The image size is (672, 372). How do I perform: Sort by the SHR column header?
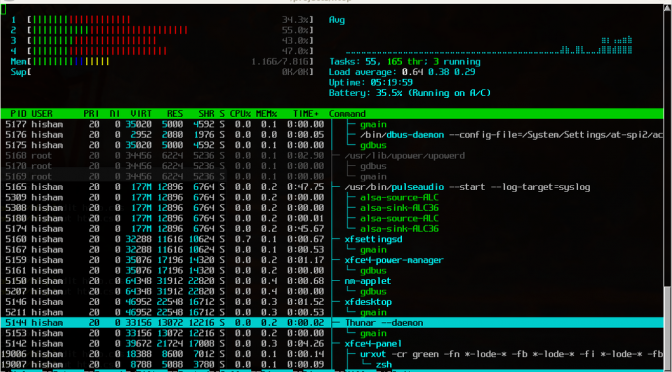(207, 114)
